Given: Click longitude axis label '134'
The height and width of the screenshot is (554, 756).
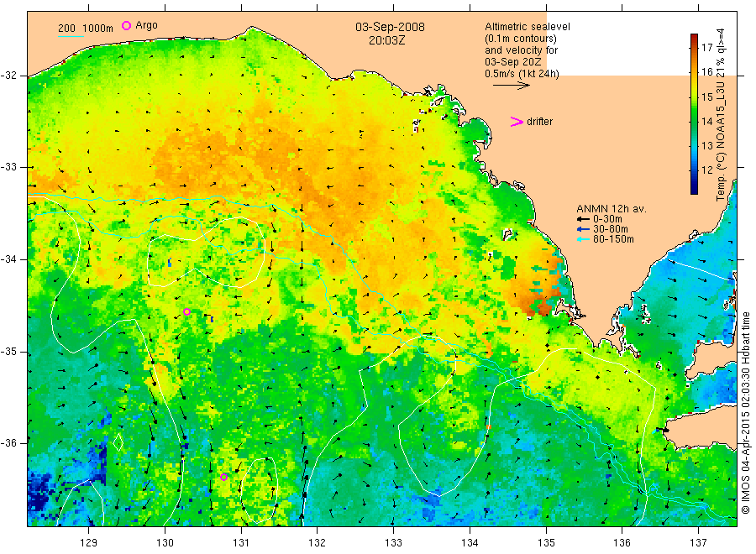Looking at the screenshot, I should click(470, 543).
